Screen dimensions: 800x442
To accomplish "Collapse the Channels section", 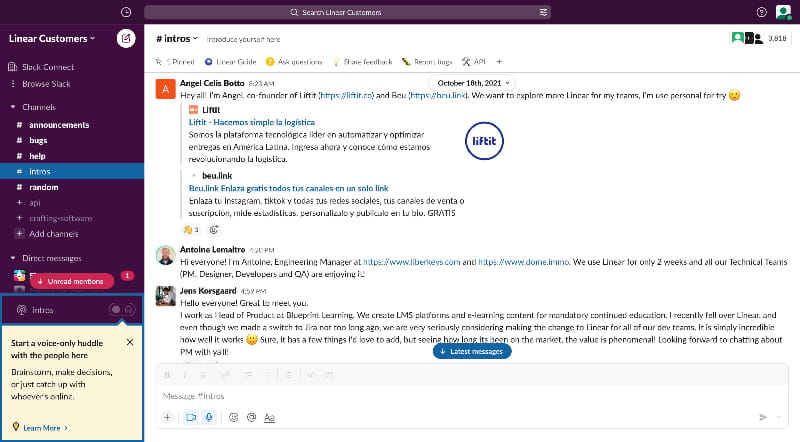I will [13, 107].
